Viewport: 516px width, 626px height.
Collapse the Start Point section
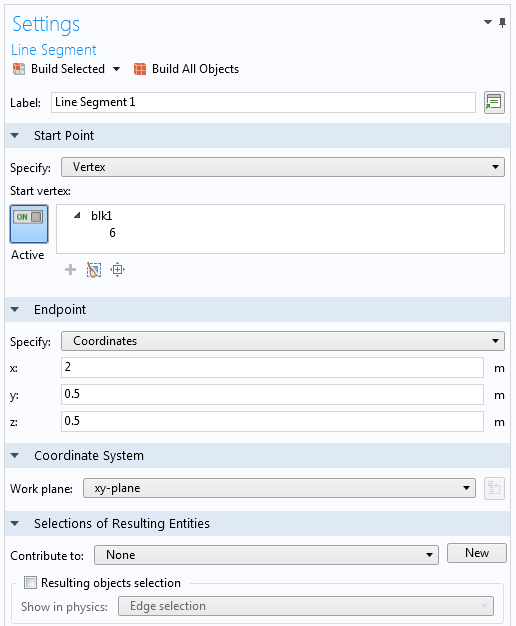coord(15,136)
